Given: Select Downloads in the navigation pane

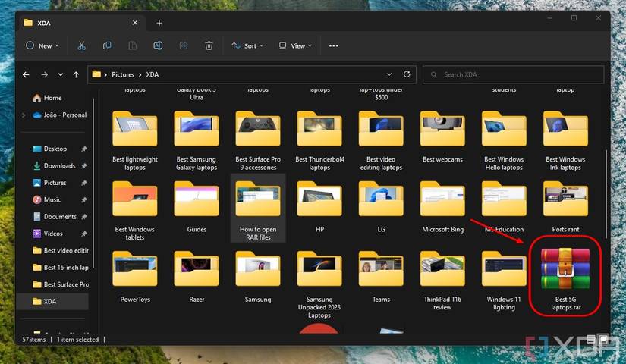Looking at the screenshot, I should tap(58, 165).
